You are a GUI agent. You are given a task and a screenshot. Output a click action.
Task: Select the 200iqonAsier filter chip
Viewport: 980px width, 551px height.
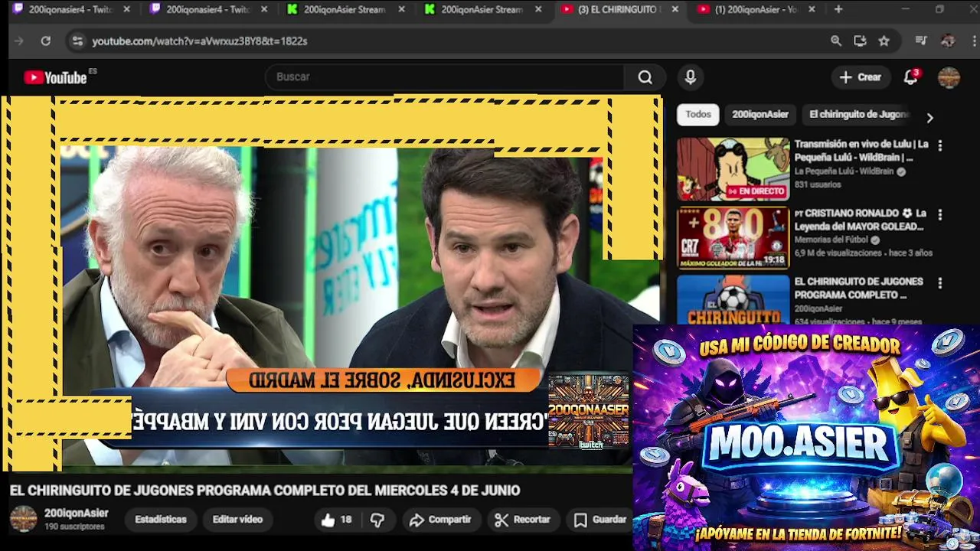click(x=760, y=115)
